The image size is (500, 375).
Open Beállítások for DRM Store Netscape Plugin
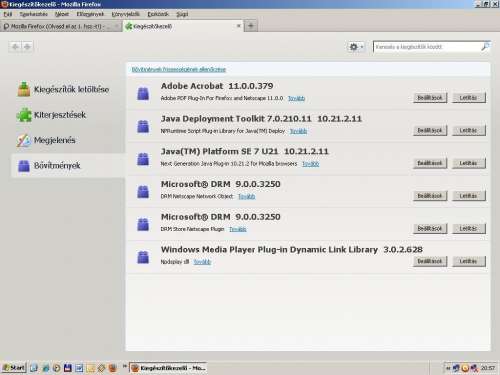(430, 228)
